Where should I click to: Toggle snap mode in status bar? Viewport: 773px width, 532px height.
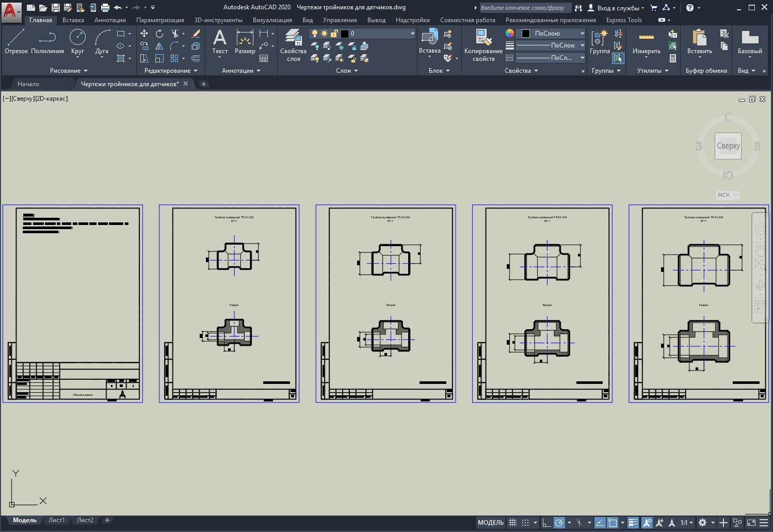[525, 523]
